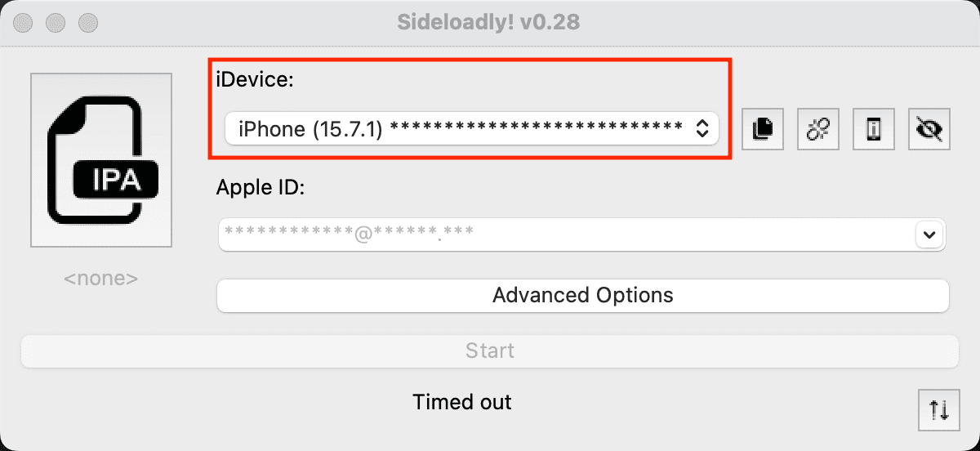Click the <none> IPA filename label
The height and width of the screenshot is (451, 980).
pyautogui.click(x=101, y=279)
